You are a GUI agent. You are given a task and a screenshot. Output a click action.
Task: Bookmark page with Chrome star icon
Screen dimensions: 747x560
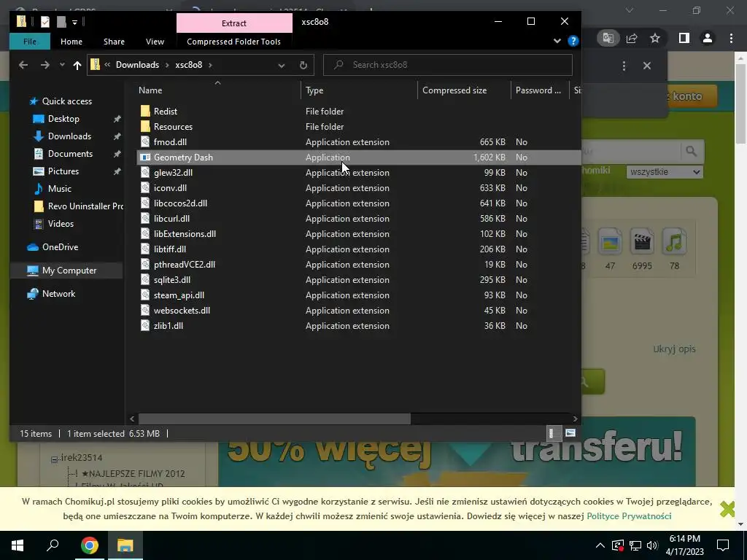[655, 38]
